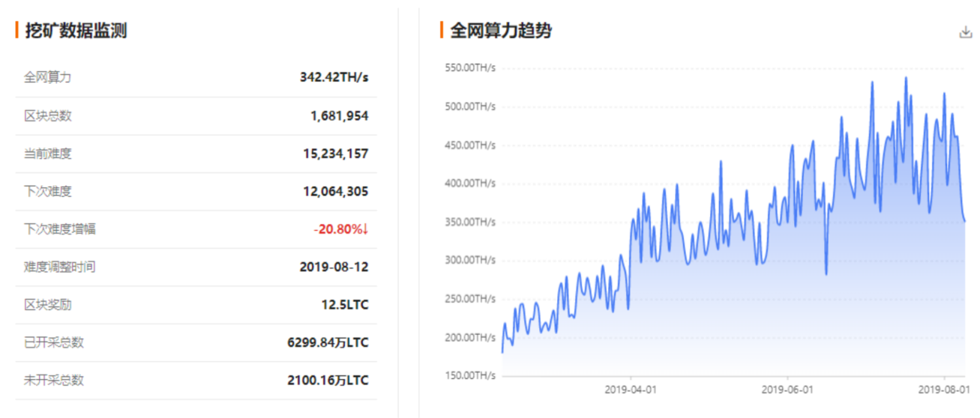The height and width of the screenshot is (418, 980).
Task: Click the 下次难度 value 12,064,305
Action: tap(335, 192)
